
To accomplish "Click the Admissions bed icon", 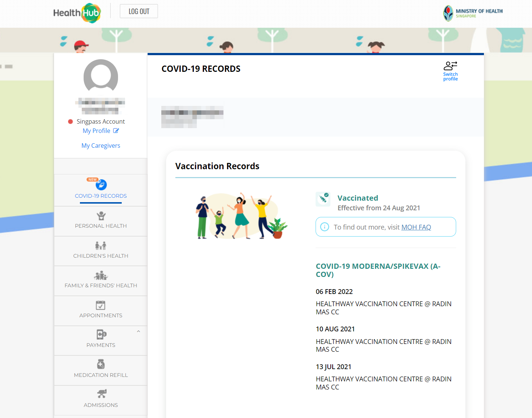I will 101,394.
